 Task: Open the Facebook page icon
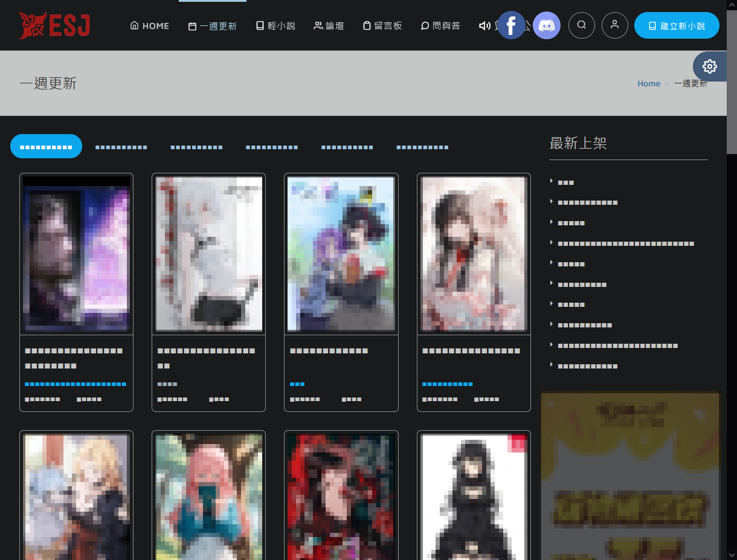511,25
